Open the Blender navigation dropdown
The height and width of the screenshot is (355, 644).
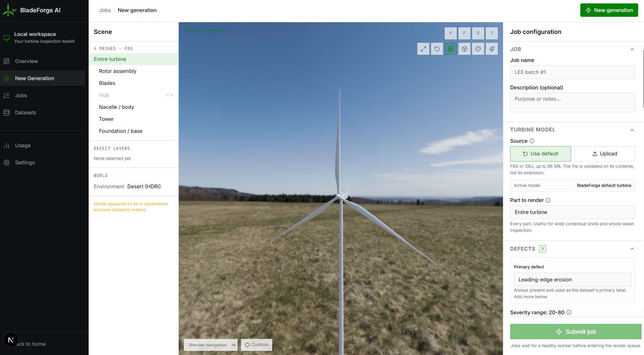[x=211, y=345]
